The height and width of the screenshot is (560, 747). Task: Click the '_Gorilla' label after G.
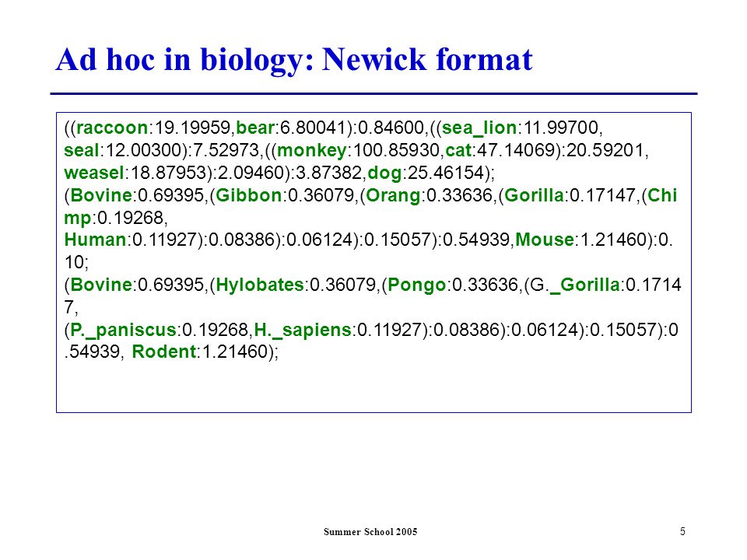point(585,285)
